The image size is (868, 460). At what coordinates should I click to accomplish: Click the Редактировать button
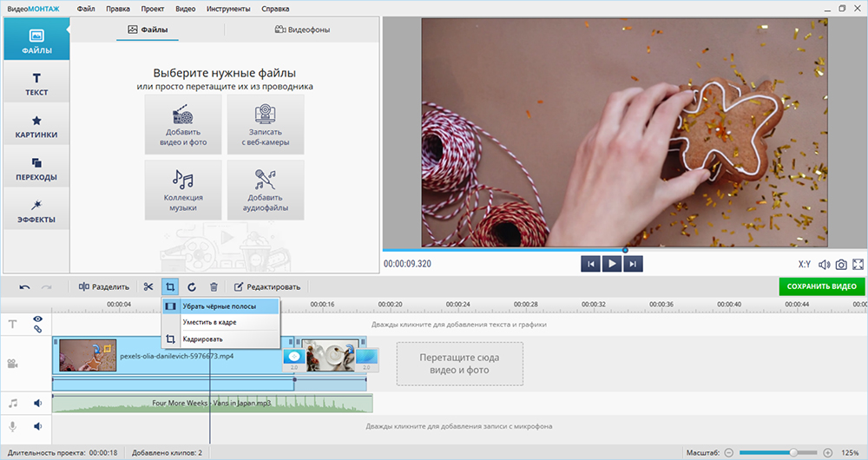[x=267, y=286]
